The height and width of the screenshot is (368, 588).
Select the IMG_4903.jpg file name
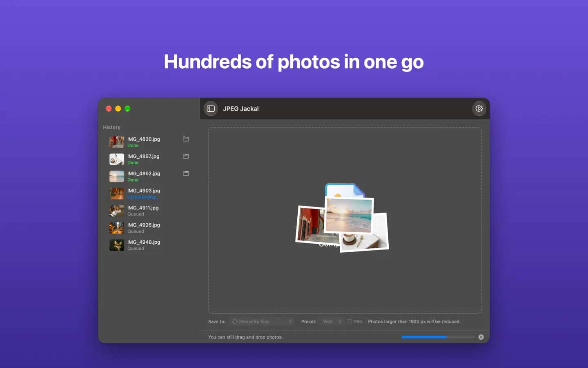click(x=144, y=191)
